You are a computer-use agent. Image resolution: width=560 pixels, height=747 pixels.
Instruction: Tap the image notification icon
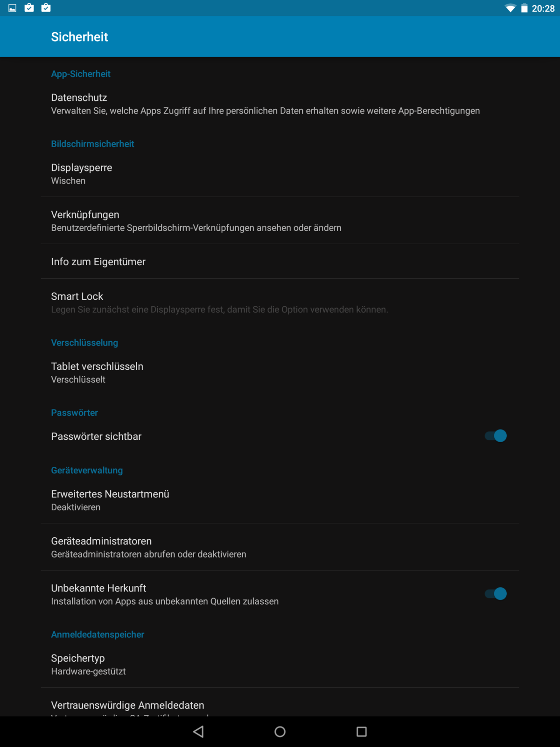tap(13, 8)
